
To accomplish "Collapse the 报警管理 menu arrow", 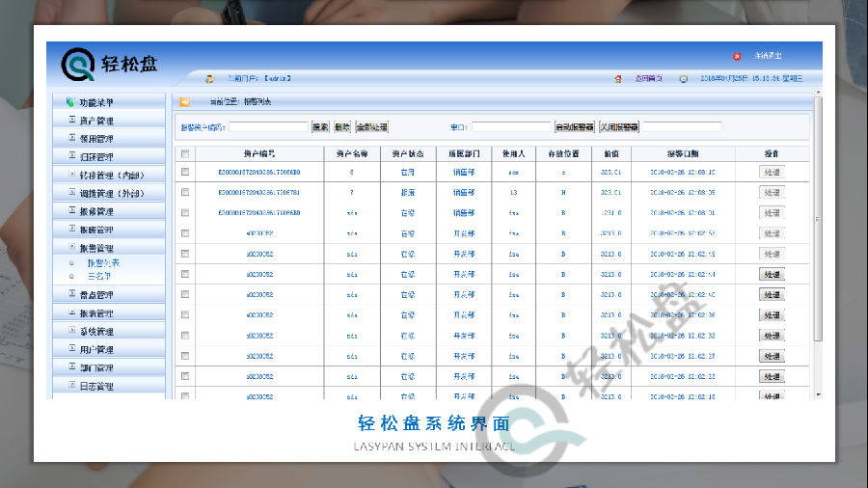I will (72, 247).
